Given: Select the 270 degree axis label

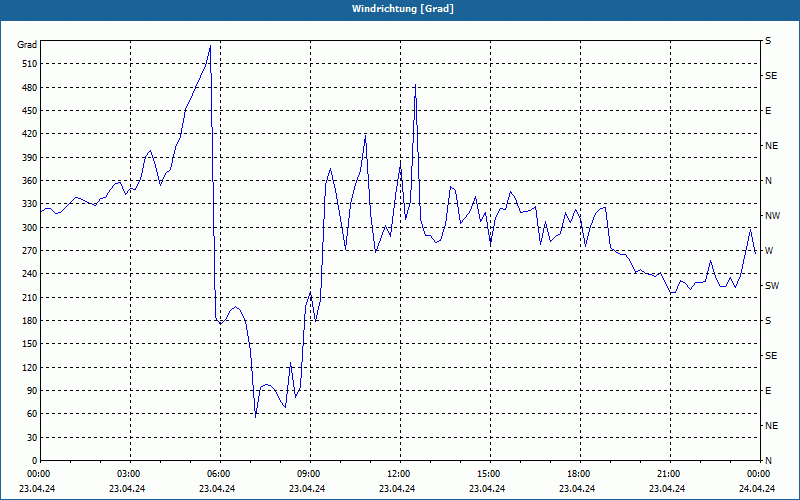Looking at the screenshot, I should click(x=30, y=251).
